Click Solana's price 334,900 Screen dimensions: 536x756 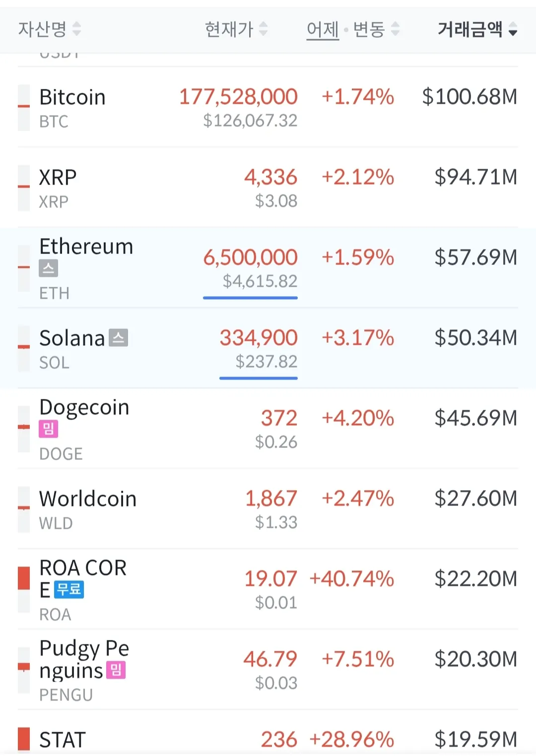259,338
